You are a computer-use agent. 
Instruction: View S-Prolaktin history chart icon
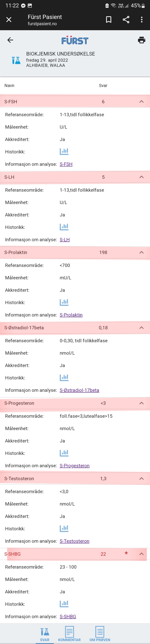(x=64, y=302)
